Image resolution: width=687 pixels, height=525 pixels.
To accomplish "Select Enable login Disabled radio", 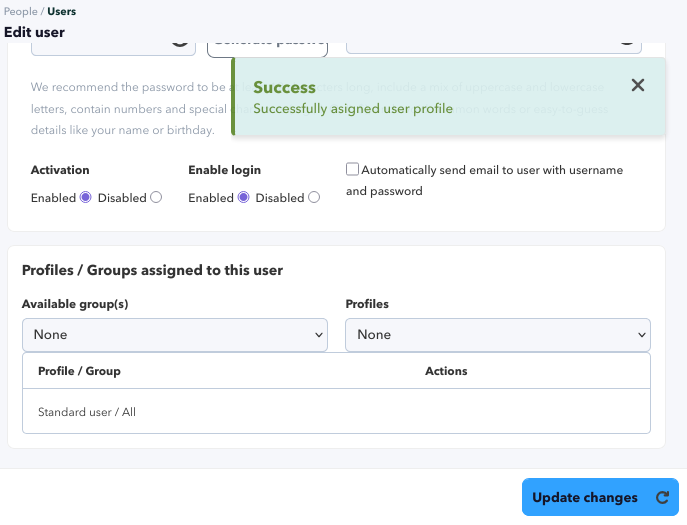I will pos(314,198).
